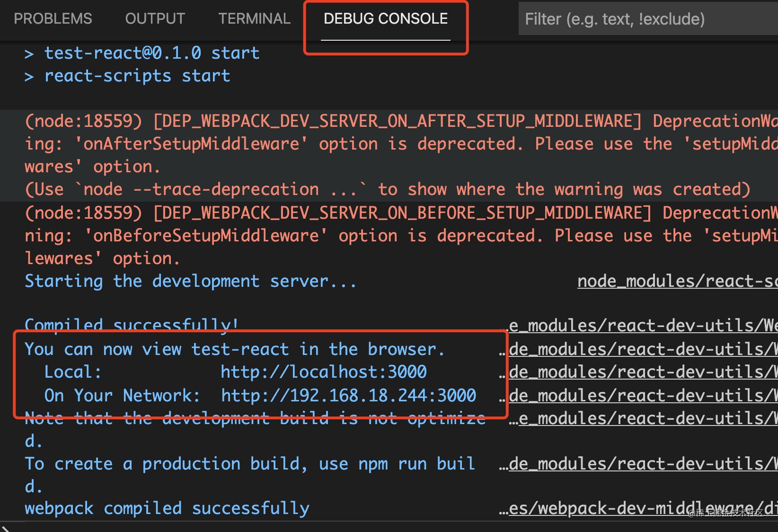Select the TERMINAL tab
The image size is (778, 532).
[254, 18]
